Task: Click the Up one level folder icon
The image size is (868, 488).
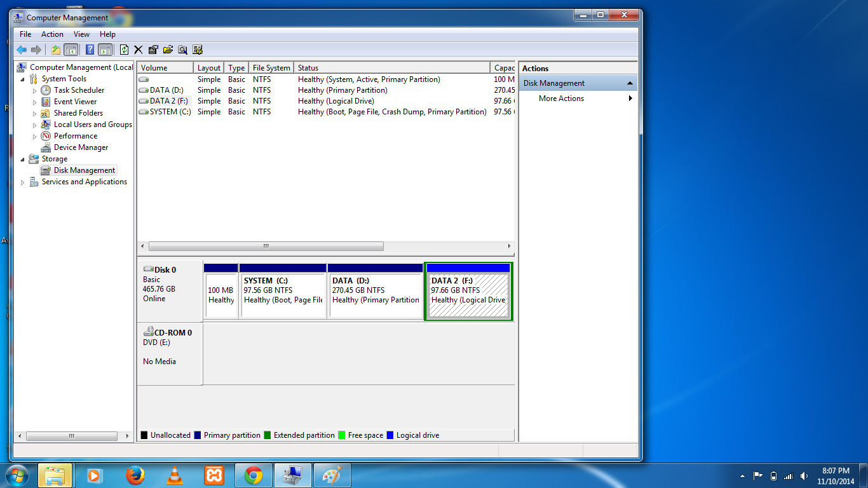Action: (56, 50)
